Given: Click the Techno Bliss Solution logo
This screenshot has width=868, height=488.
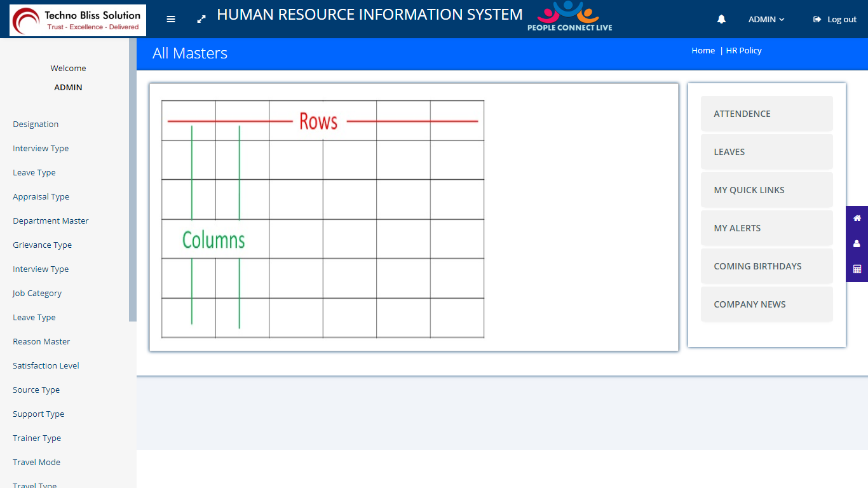Looking at the screenshot, I should (x=78, y=20).
